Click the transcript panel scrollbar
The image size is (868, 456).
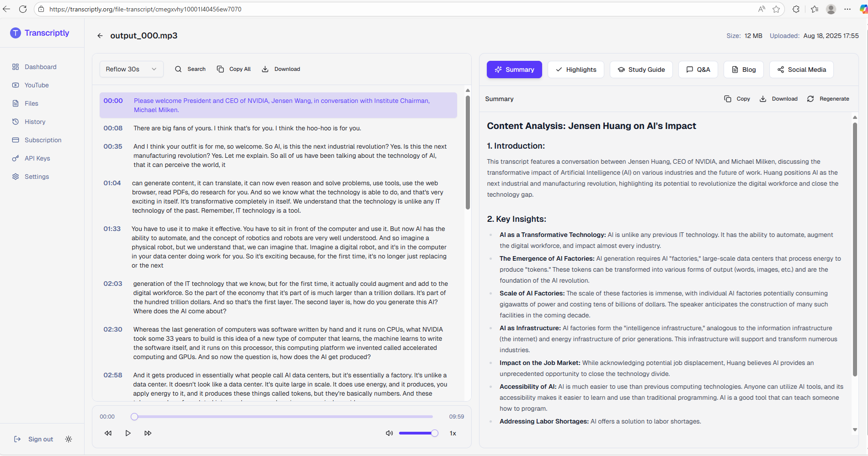coord(468,152)
